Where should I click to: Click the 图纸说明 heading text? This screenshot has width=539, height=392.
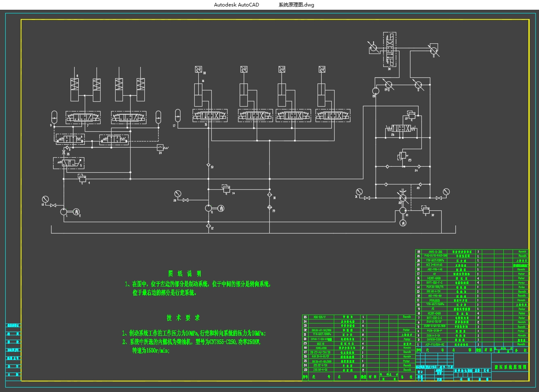[x=185, y=274]
